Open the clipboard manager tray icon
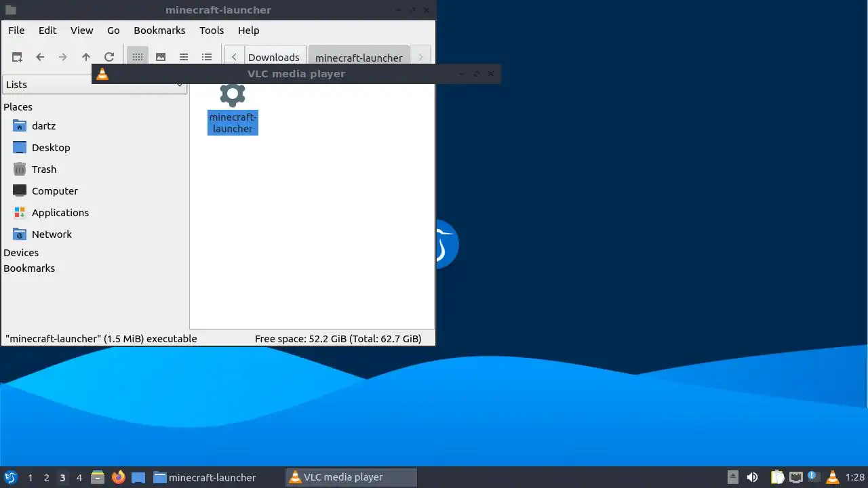Screen dimensions: 868x488 click(777, 477)
